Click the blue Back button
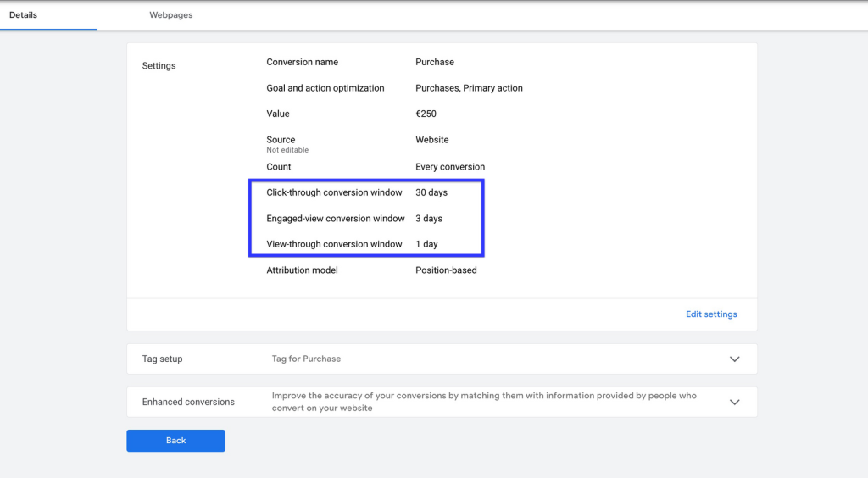Screen dimensions: 868x478 click(x=175, y=441)
